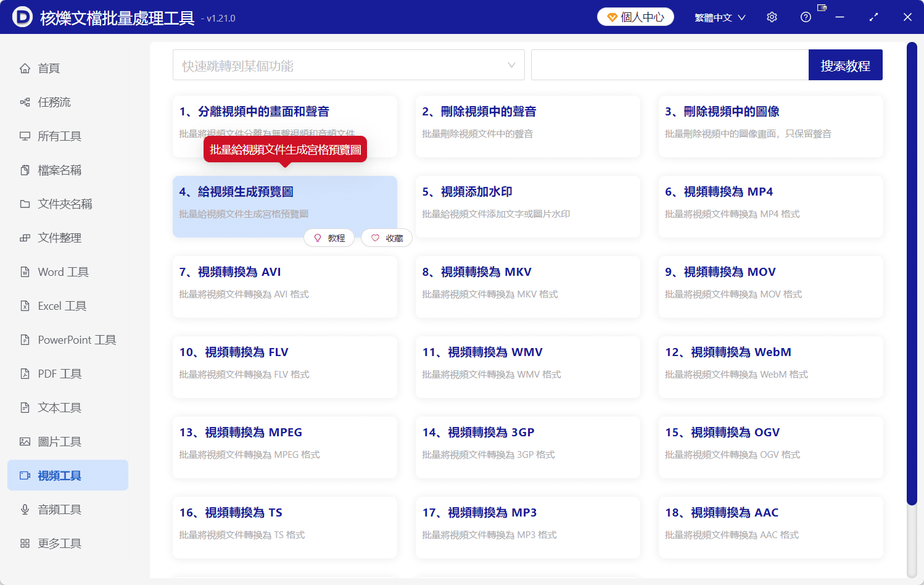This screenshot has height=585, width=924.
Task: Toggle 收藏 favorite for 給視頻生成預覽圖
Action: pos(386,238)
